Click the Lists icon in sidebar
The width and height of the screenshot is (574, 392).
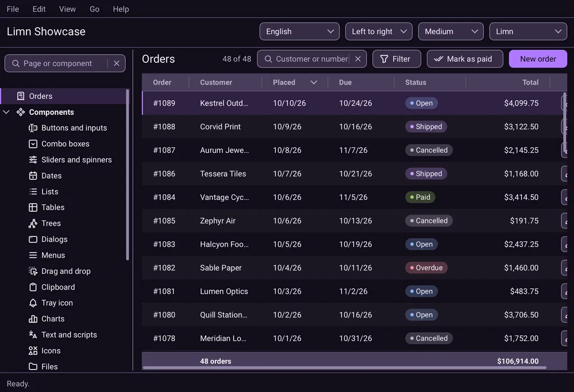click(x=33, y=192)
